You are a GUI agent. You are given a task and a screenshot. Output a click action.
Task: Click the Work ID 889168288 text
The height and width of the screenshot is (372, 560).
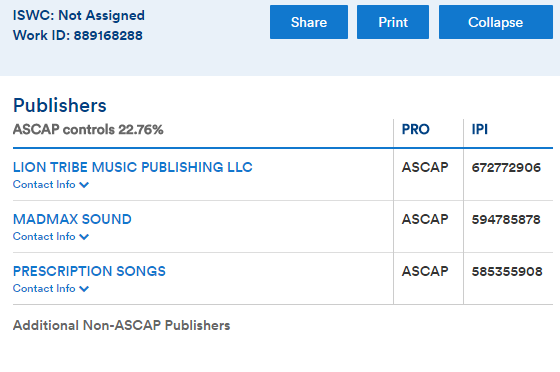(x=78, y=35)
